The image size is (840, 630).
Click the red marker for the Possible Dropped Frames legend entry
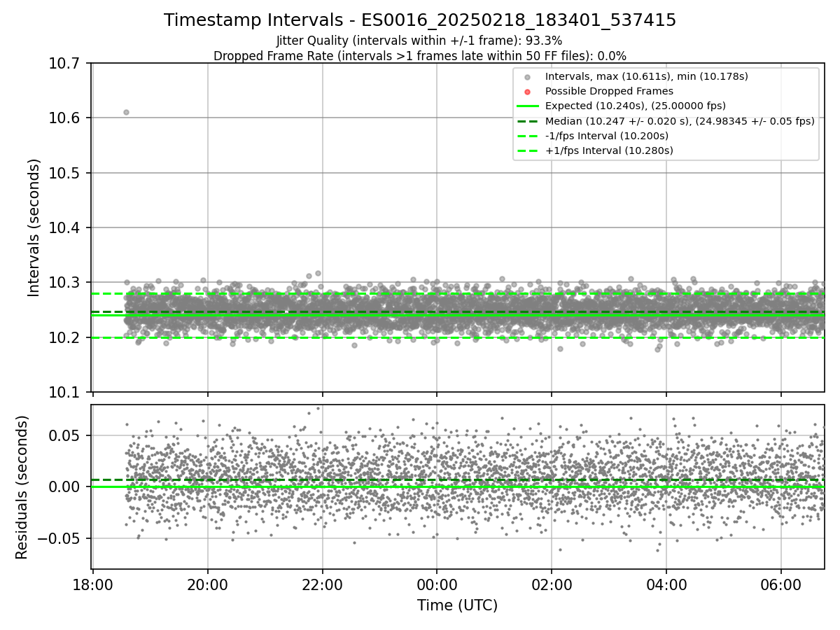click(528, 92)
